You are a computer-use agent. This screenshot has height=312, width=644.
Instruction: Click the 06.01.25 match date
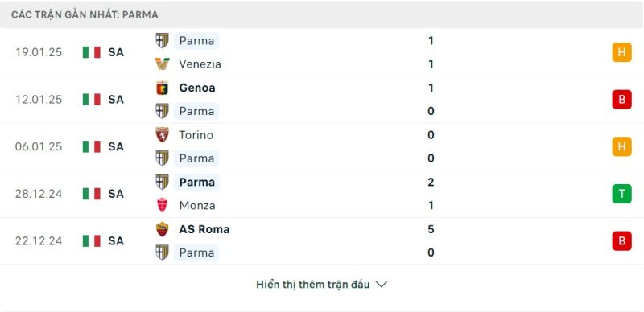coord(39,146)
